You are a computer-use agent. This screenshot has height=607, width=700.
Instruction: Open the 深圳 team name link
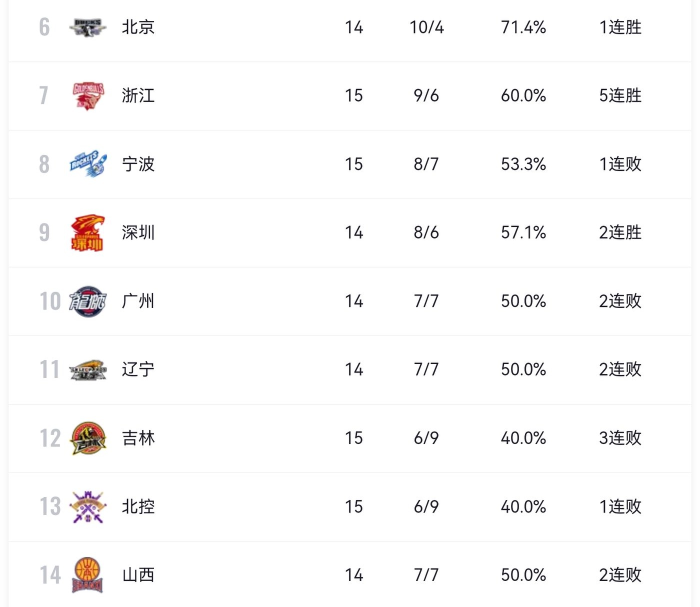(138, 232)
